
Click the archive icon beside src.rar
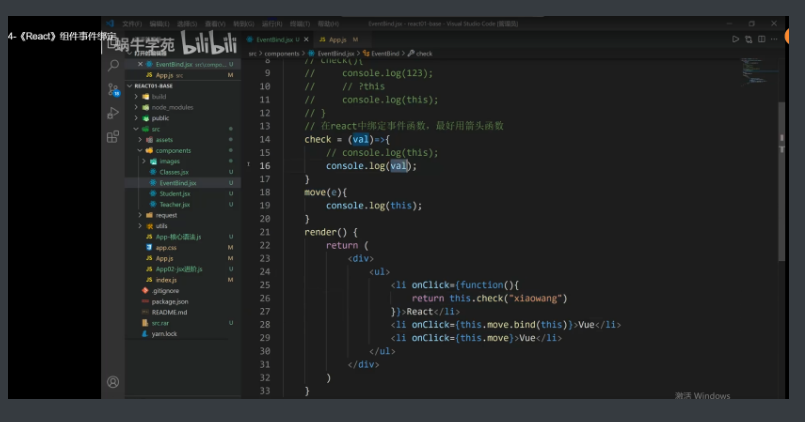coord(145,323)
